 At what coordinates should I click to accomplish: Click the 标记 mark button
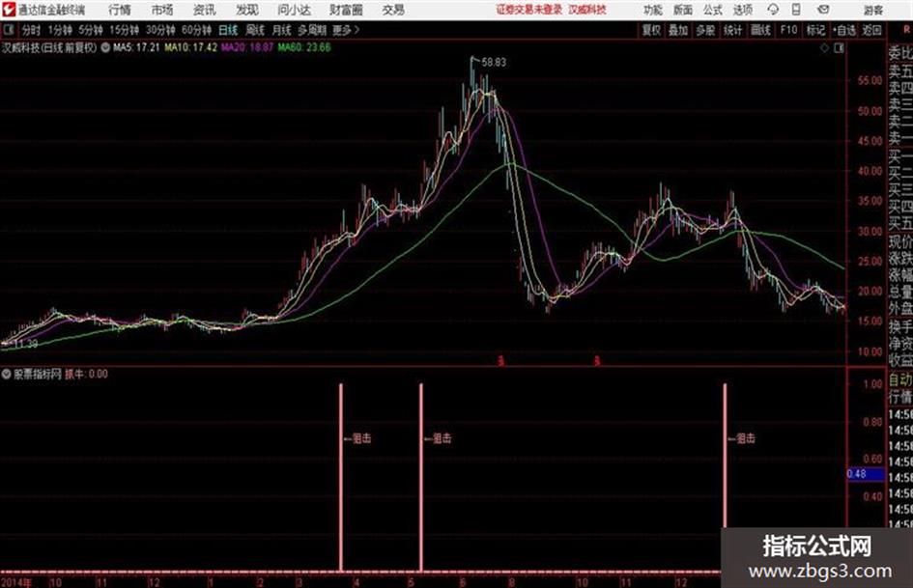coord(815,30)
